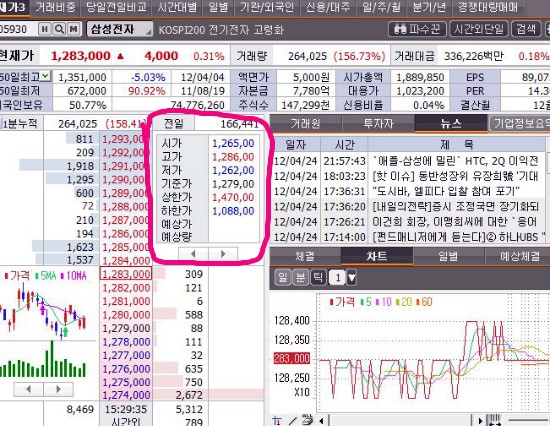This screenshot has height=426, width=550.
Task: Open the 경쟁대량매매 tab
Action: [x=488, y=7]
